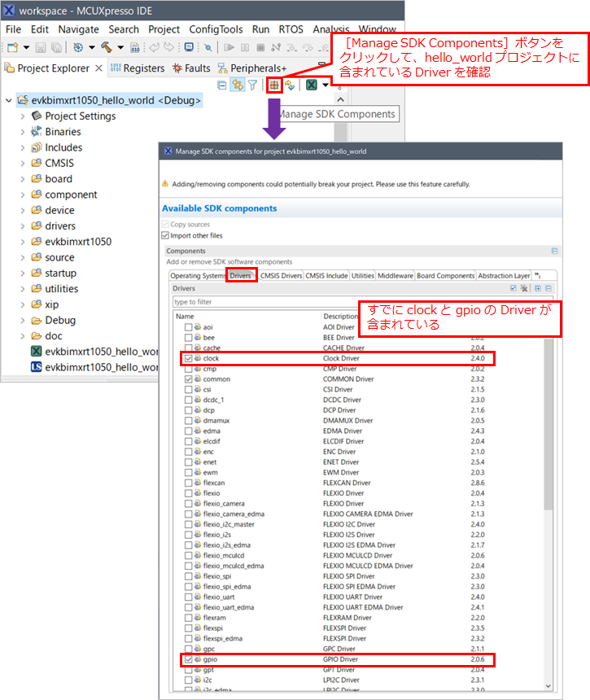Switch to the Registers tab

point(138,68)
